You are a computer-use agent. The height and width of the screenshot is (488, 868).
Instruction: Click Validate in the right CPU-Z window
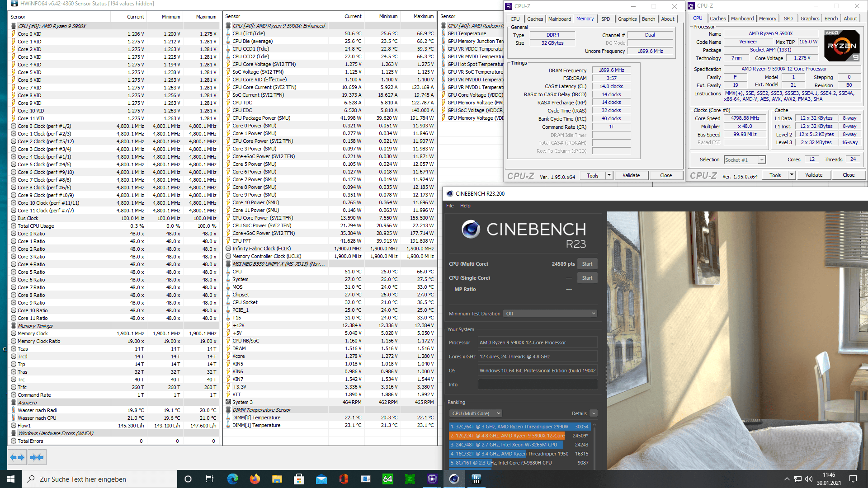pyautogui.click(x=814, y=175)
